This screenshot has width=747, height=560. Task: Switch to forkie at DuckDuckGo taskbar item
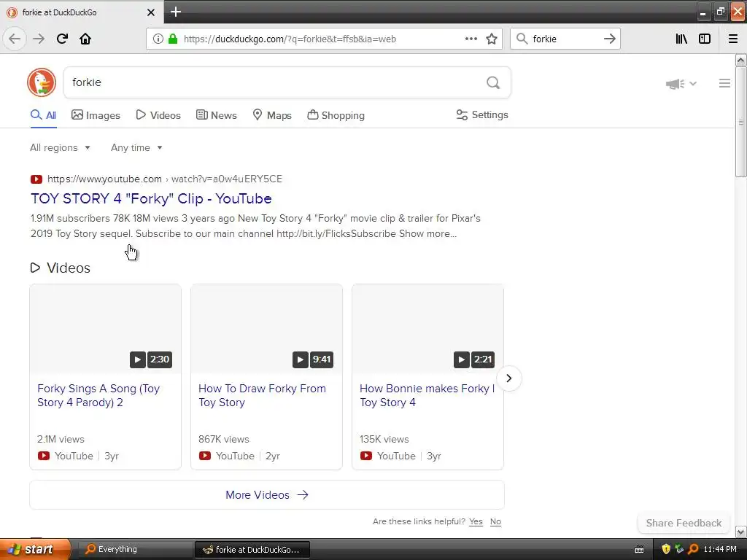tap(252, 550)
